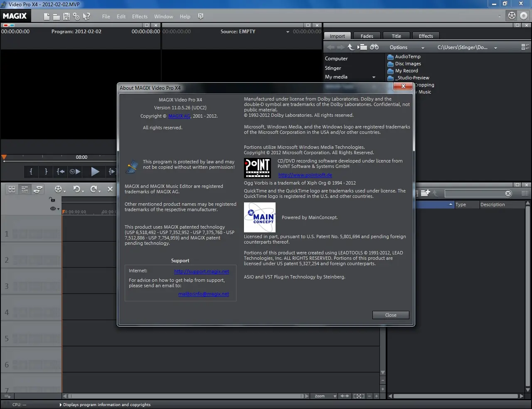Image resolution: width=532 pixels, height=409 pixels.
Task: Click the orange playhead marker on the monitor ruler
Action: pos(4,157)
